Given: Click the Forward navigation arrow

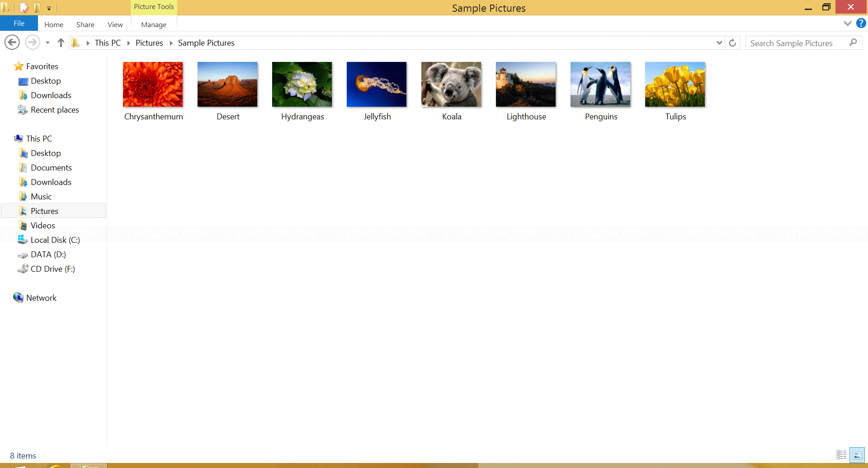Looking at the screenshot, I should 32,43.
